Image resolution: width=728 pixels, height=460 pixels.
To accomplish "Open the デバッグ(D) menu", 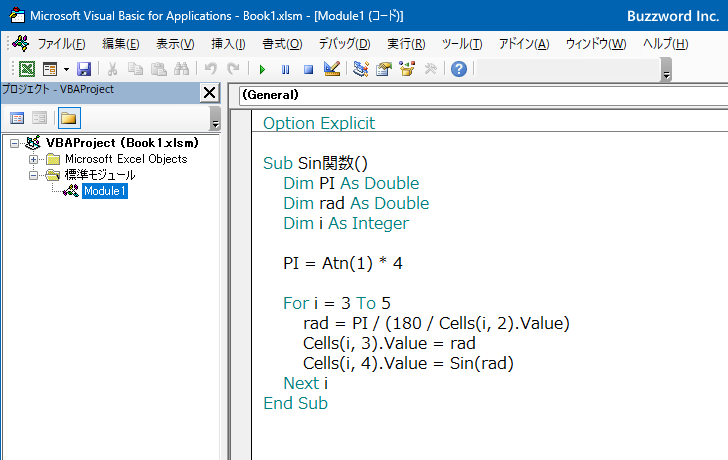I will pyautogui.click(x=344, y=44).
